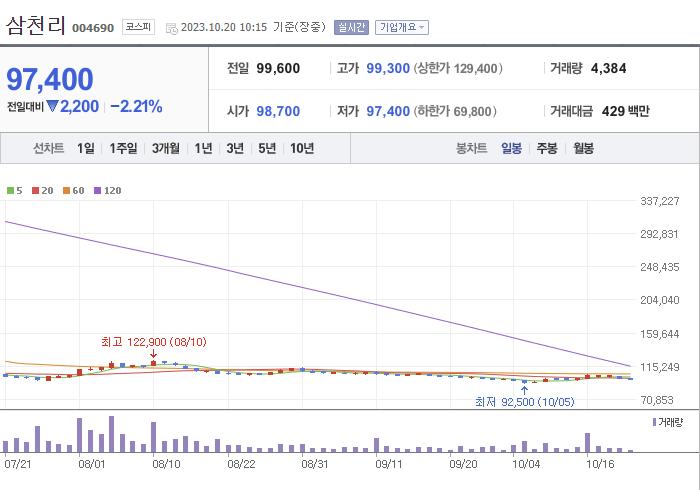The height and width of the screenshot is (490, 700).
Task: Click the 선차트 label
Action: point(49,148)
